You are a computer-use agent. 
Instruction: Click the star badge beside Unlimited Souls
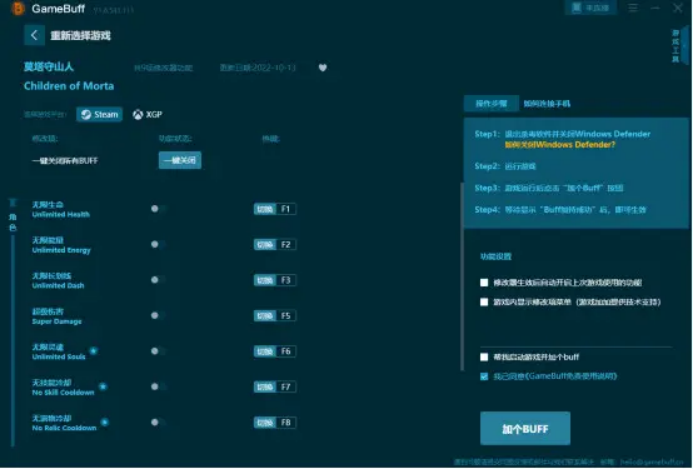94,351
